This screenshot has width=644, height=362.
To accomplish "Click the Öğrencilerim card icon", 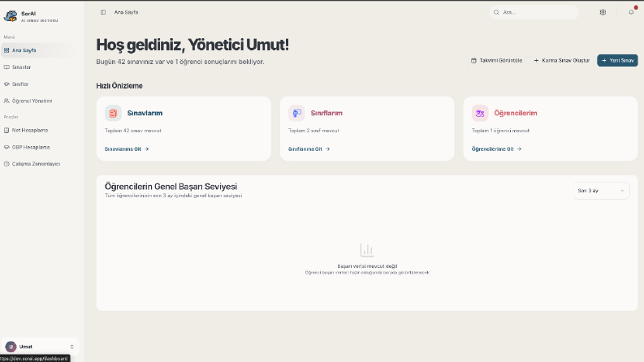I will [x=480, y=114].
